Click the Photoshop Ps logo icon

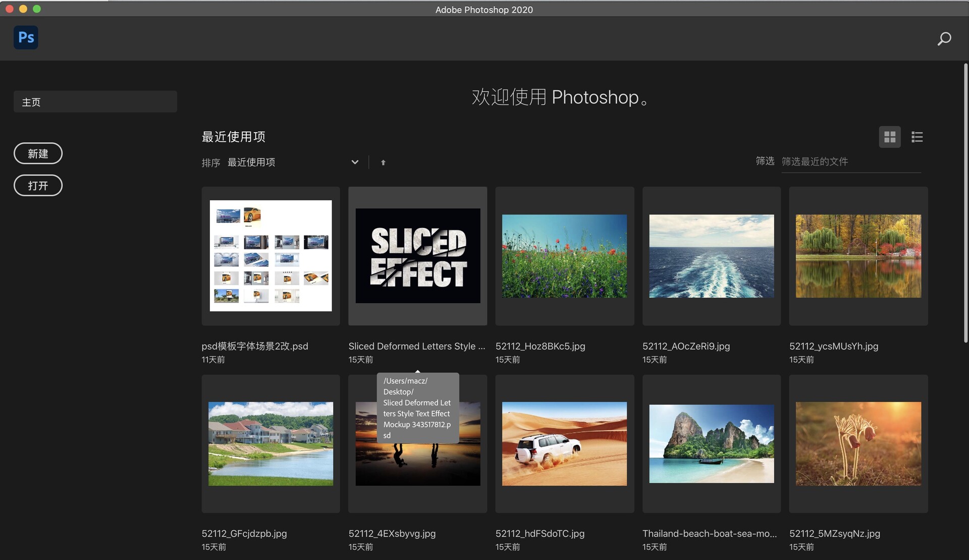26,37
